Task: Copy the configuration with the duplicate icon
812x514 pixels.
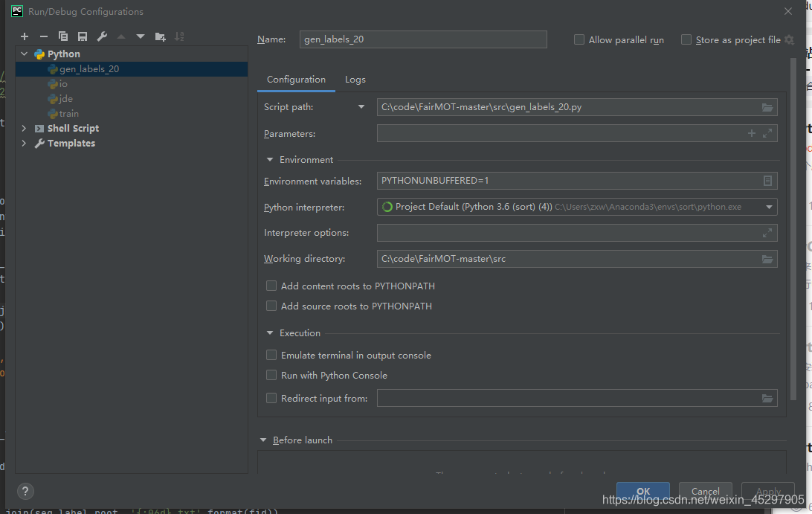Action: click(x=63, y=36)
